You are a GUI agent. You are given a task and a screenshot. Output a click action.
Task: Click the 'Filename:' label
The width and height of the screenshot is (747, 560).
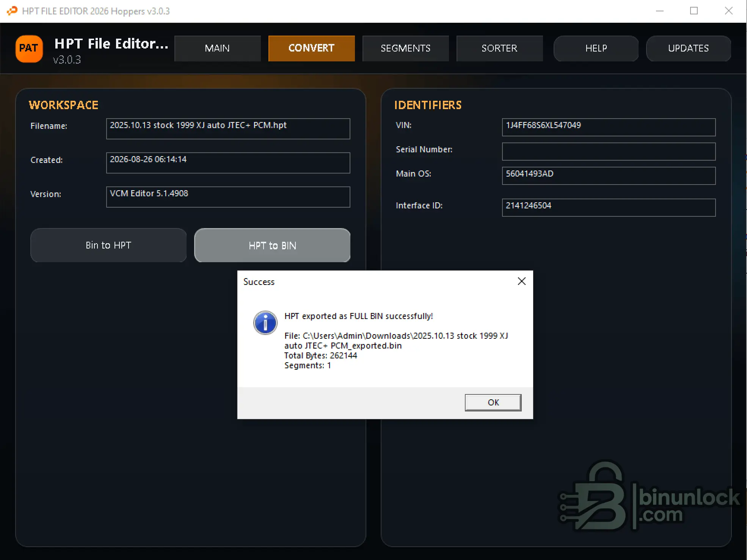coord(49,126)
